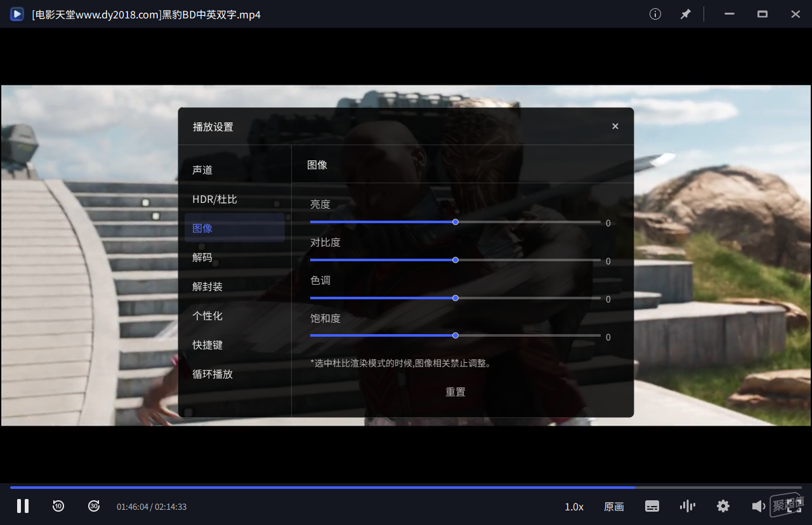The height and width of the screenshot is (525, 812).
Task: Seek on the video progress bar
Action: 406,488
